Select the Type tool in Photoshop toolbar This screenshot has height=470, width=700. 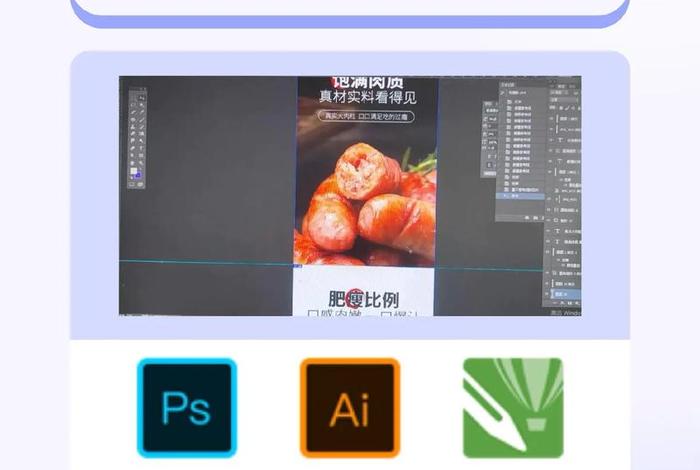tap(142, 148)
